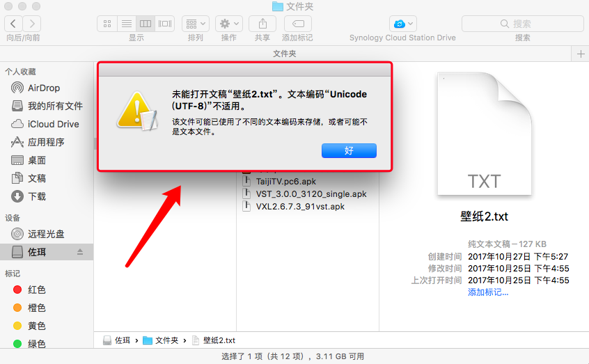Open 应用程序 in the sidebar
The height and width of the screenshot is (364, 589).
coord(38,142)
